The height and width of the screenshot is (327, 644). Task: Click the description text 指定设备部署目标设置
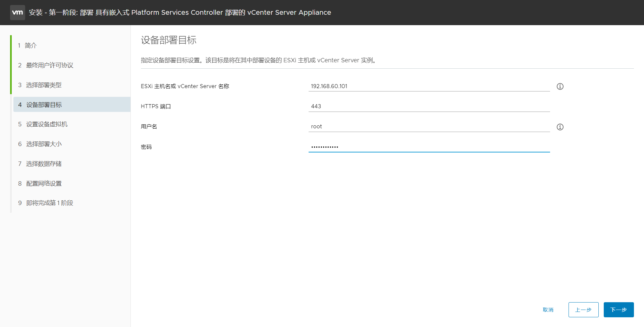(259, 60)
